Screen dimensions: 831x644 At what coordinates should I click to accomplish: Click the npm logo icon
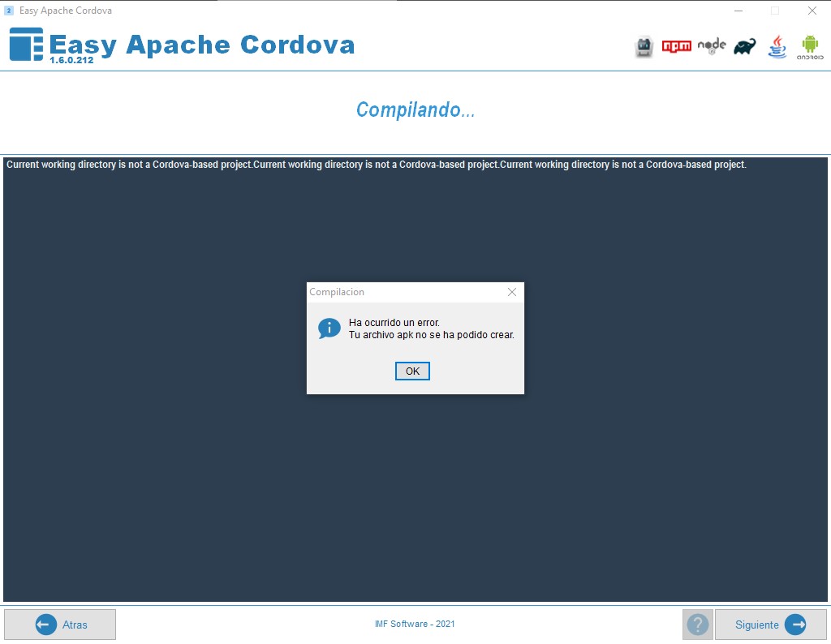click(677, 46)
